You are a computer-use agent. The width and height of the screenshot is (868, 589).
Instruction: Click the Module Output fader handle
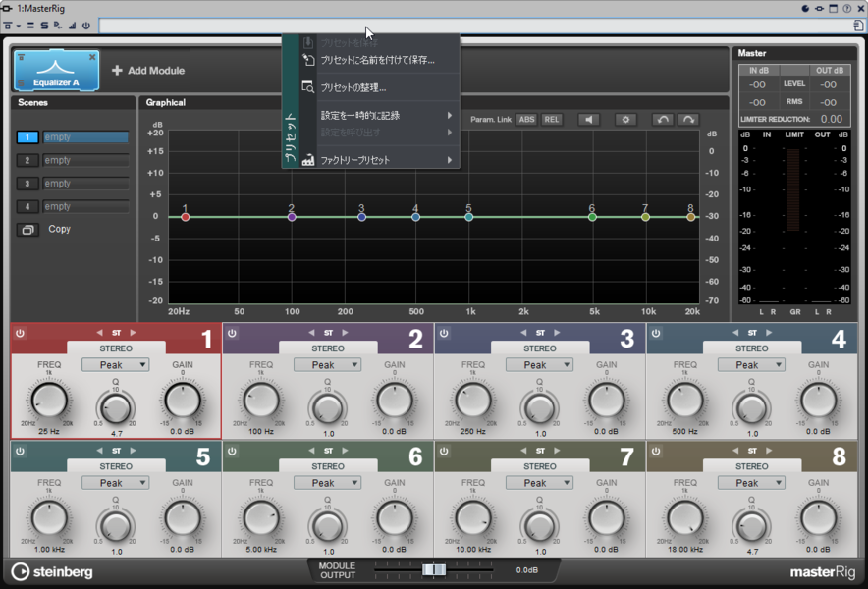434,569
